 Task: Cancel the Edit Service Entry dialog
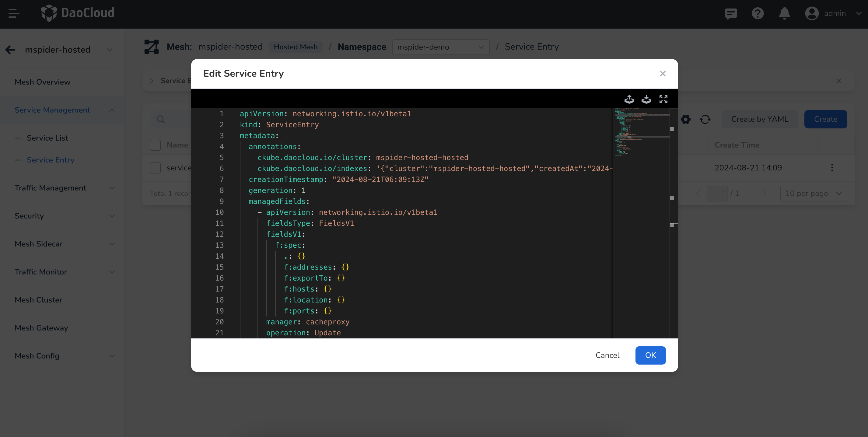607,355
